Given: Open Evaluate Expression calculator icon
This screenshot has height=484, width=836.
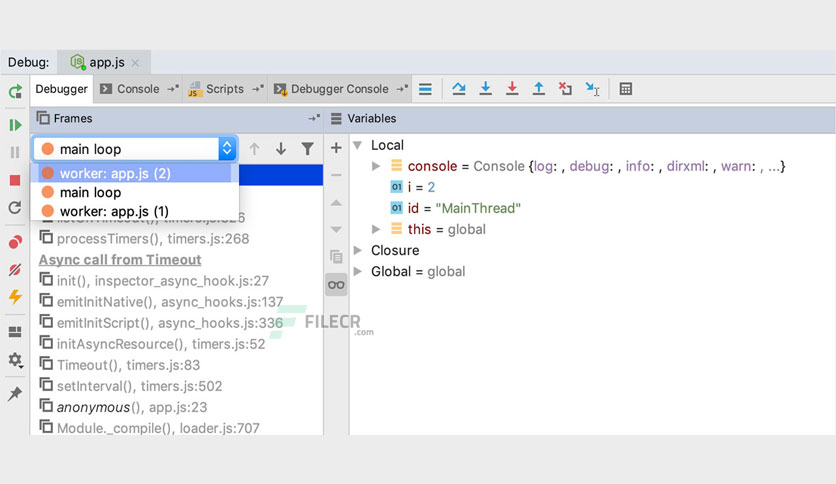Looking at the screenshot, I should [625, 89].
